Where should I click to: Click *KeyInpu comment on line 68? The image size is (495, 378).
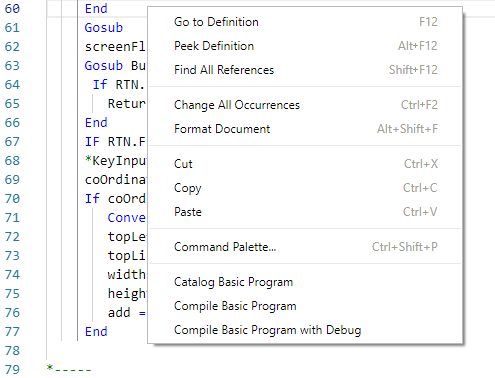[x=115, y=161]
